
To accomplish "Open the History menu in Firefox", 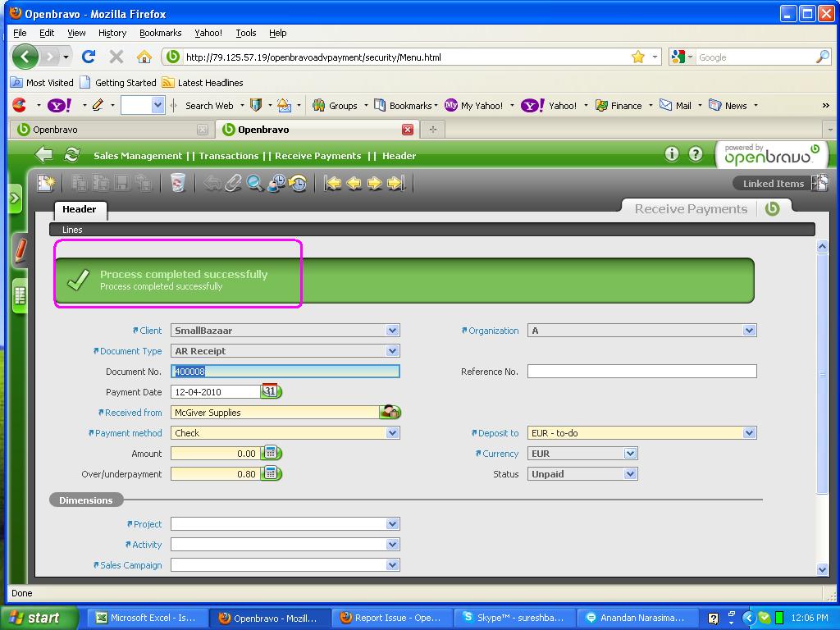I will (112, 33).
